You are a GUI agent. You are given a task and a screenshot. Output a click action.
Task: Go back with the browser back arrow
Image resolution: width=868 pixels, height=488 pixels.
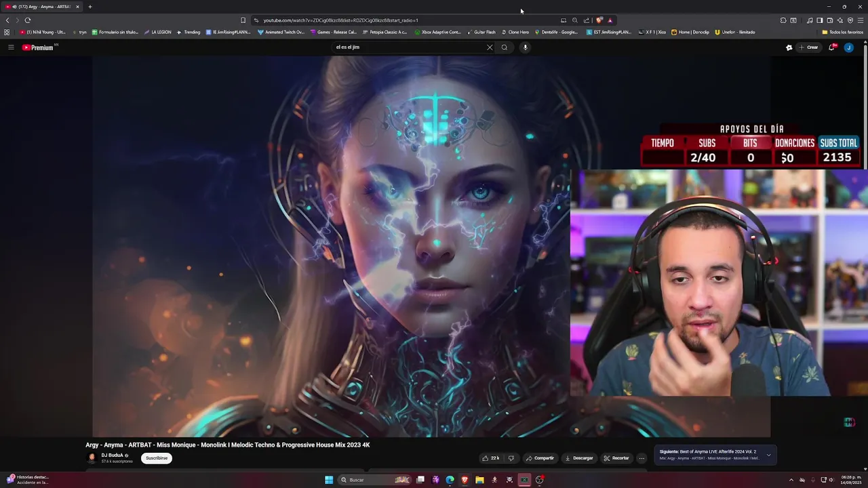point(7,20)
